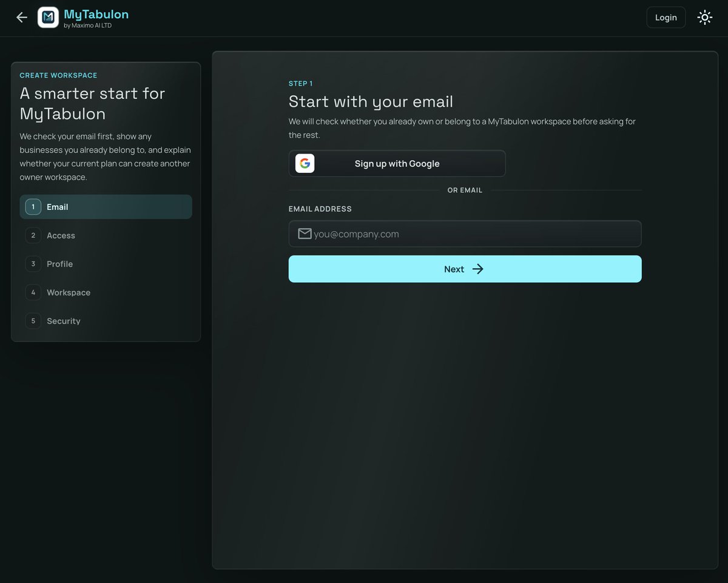Click the 'by Maximo AI LTD' text
The height and width of the screenshot is (583, 728).
pyautogui.click(x=87, y=25)
